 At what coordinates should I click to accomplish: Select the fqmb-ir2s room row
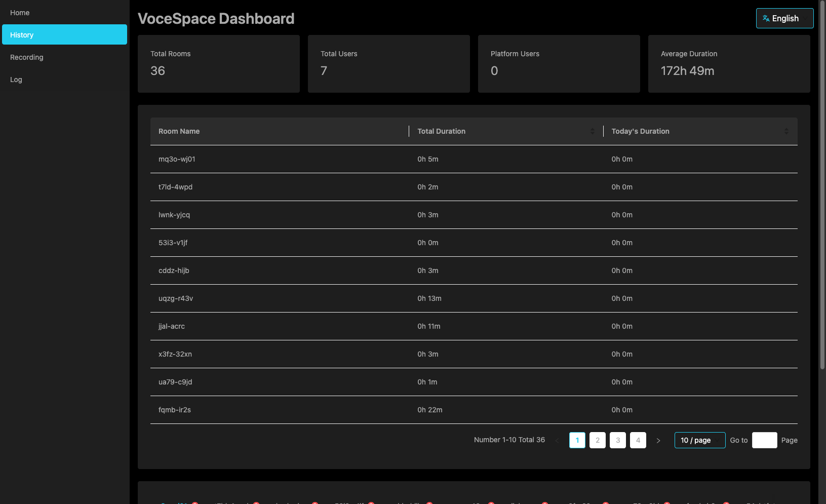[474, 410]
